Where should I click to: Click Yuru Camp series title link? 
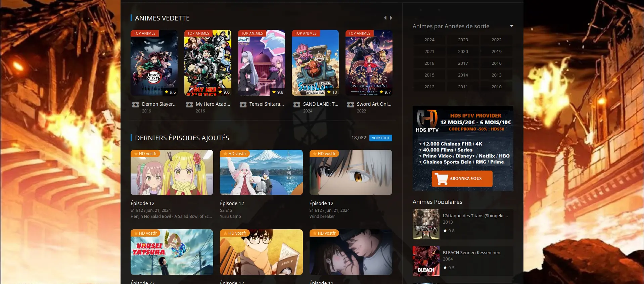pyautogui.click(x=230, y=217)
